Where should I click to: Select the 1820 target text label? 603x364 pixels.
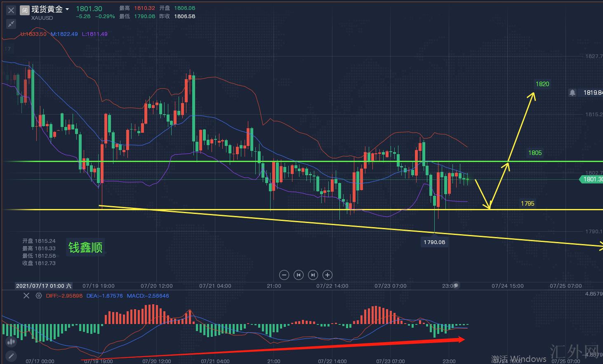click(542, 84)
